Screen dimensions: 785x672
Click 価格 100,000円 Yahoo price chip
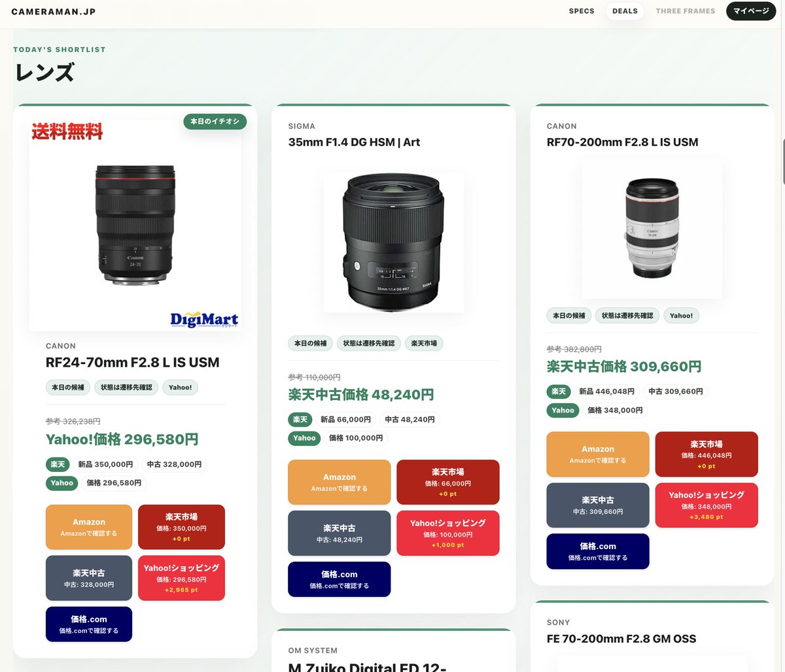[x=356, y=438]
